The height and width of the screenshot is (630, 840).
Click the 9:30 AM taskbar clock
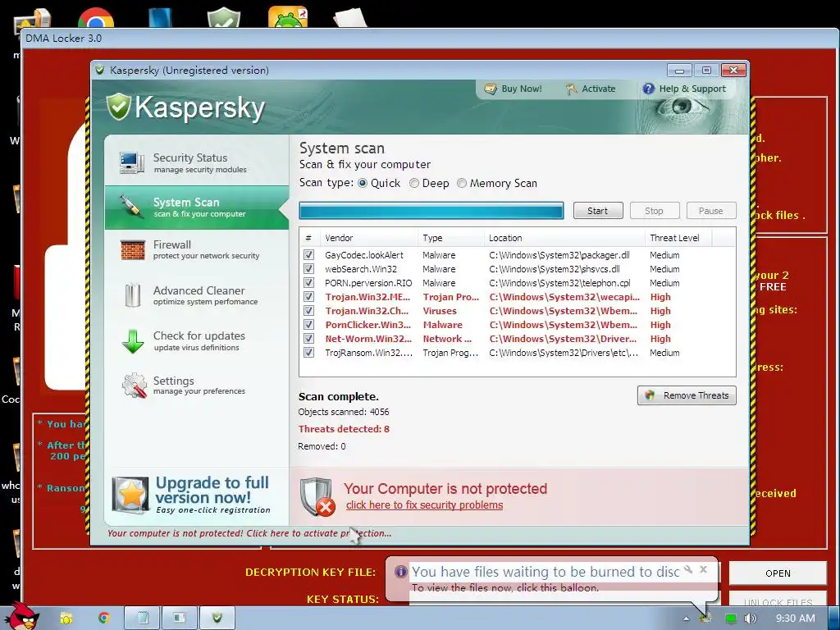796,619
